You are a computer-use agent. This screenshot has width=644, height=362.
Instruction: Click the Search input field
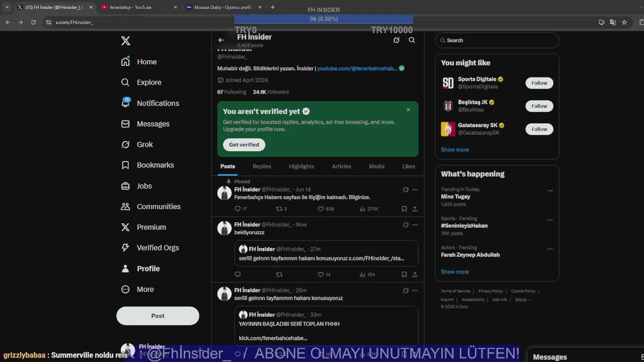coord(497,40)
